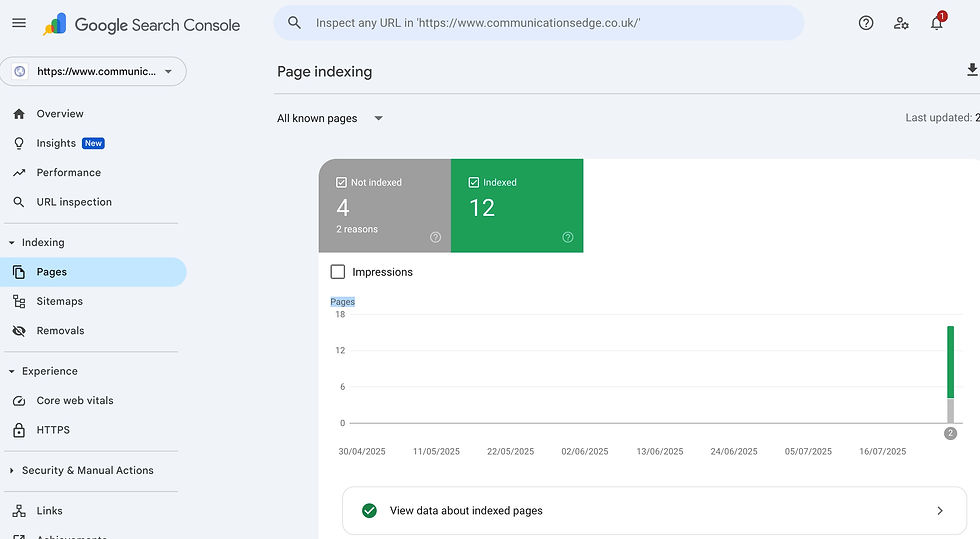This screenshot has height=539, width=980.
Task: Click the URL inspection magnifier icon
Action: tap(19, 202)
